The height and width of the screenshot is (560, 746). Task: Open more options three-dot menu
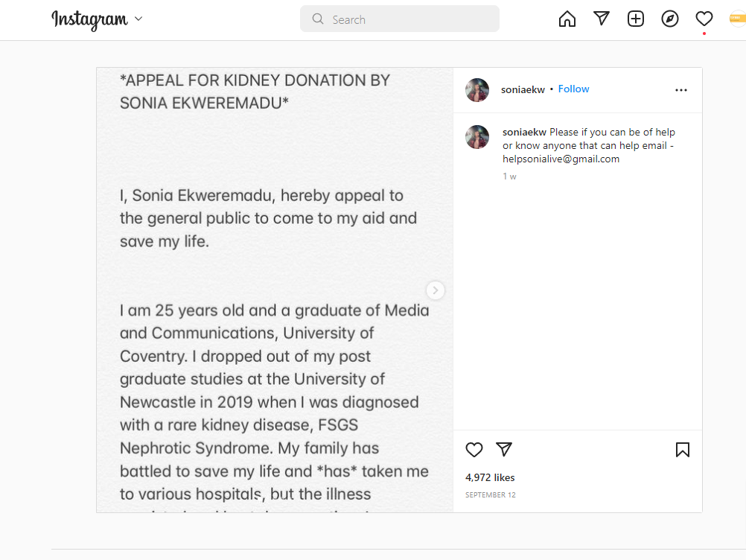pos(681,90)
